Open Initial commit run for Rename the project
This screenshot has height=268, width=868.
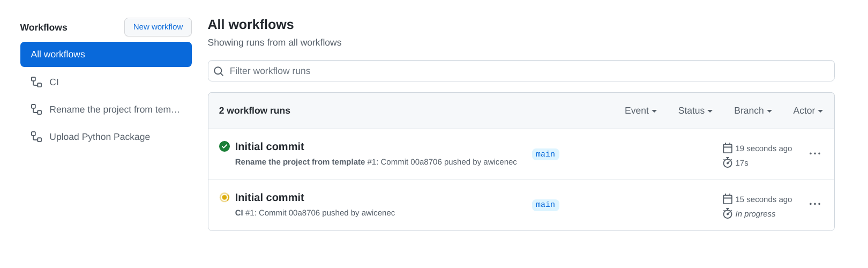270,146
